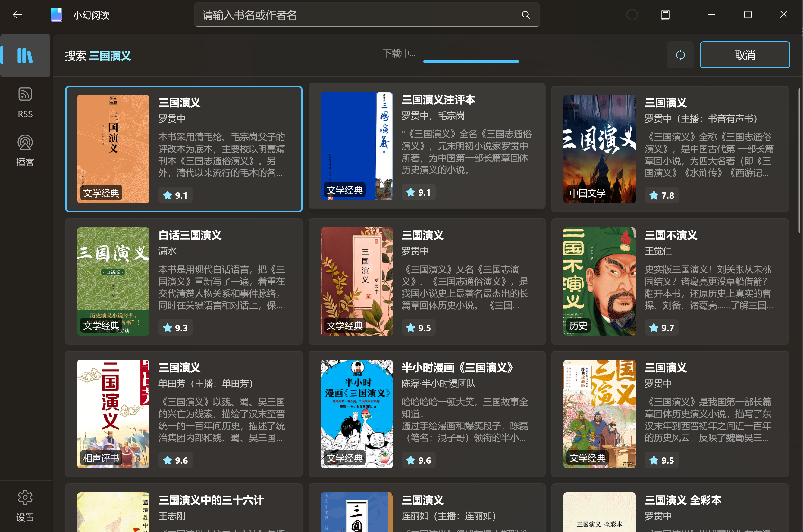This screenshot has width=803, height=532.
Task: Click the 9.1 rating on 三国演义注评本
Action: click(418, 192)
